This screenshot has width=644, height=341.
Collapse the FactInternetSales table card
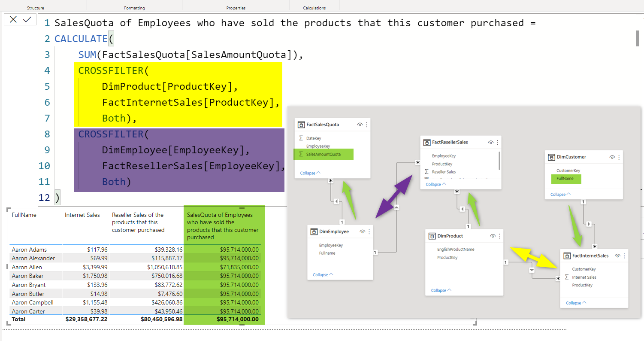576,303
